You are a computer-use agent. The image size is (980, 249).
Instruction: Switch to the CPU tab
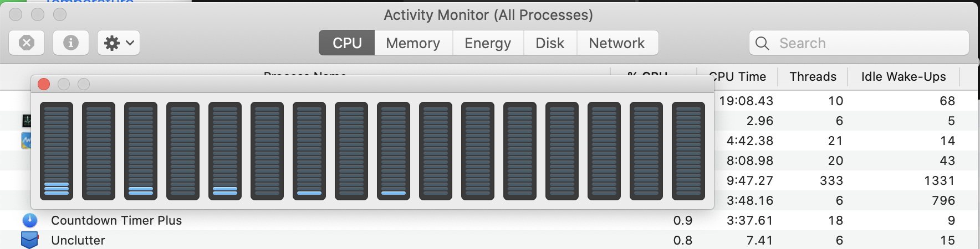point(347,43)
